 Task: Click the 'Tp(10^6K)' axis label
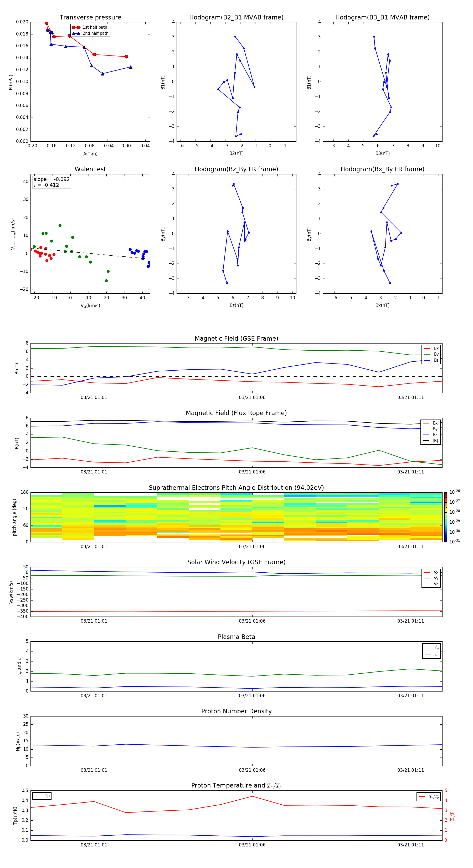tap(15, 815)
